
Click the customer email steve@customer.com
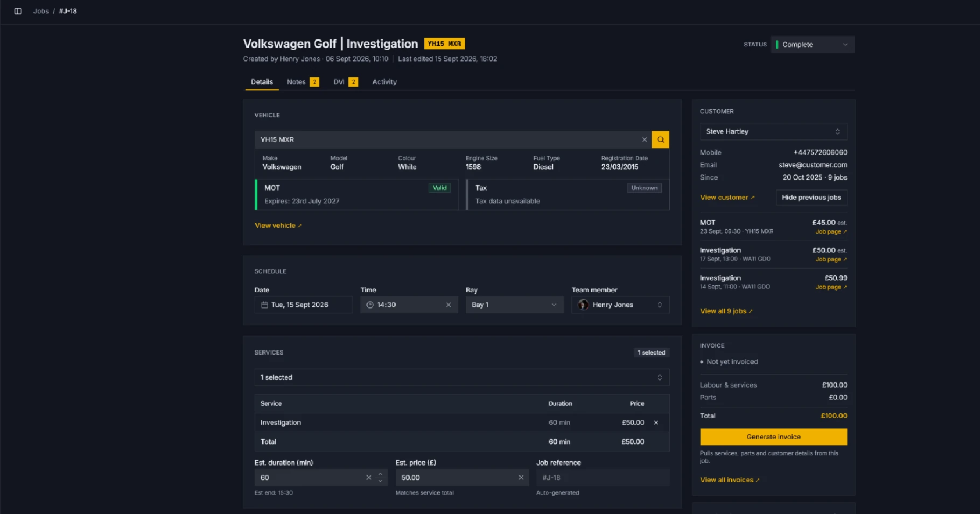(x=813, y=165)
